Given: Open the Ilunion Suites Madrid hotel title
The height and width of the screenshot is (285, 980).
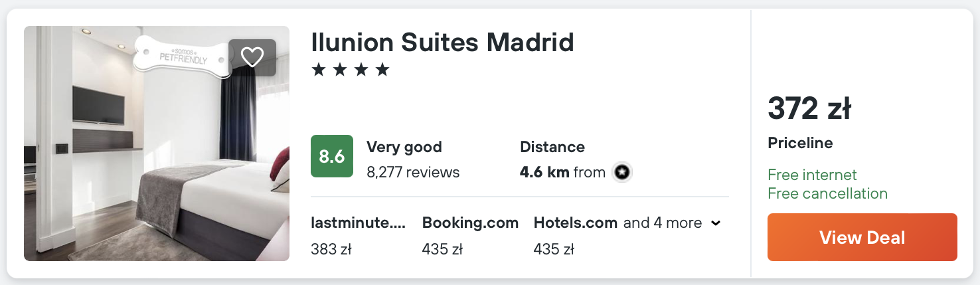Looking at the screenshot, I should [x=442, y=43].
